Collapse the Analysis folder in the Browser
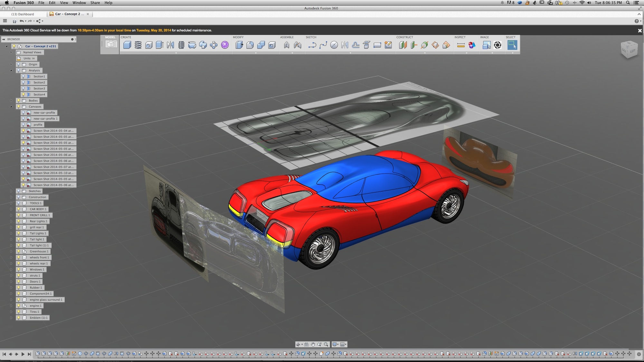Screen dimensions: 644x362 click(11, 70)
